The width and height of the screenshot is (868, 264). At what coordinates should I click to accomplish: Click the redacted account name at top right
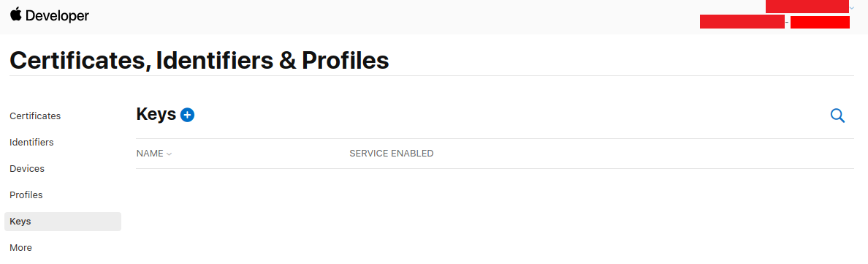(807, 7)
